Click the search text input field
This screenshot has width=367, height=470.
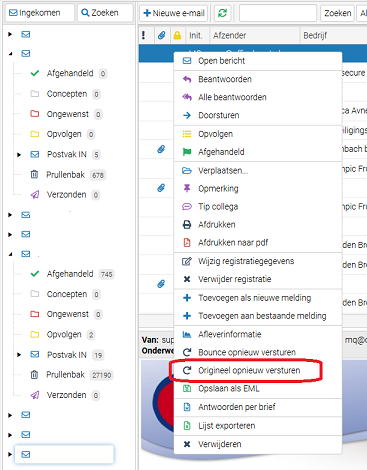point(278,13)
